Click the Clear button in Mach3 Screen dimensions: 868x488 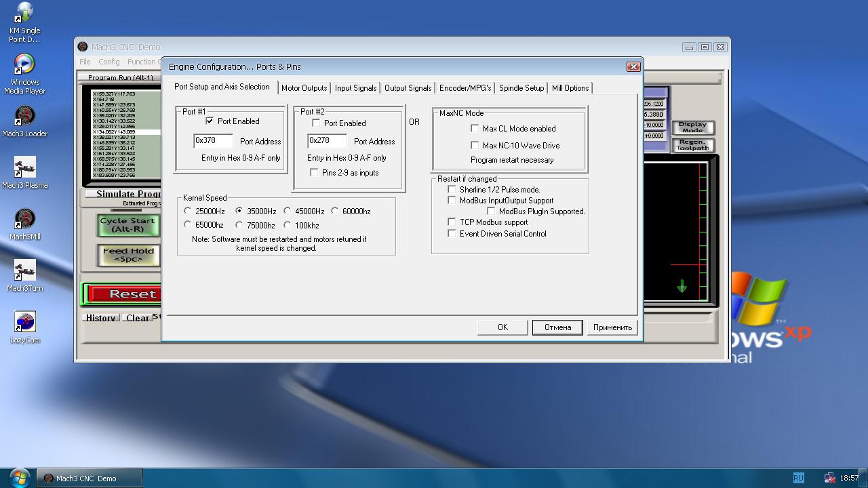(x=137, y=318)
